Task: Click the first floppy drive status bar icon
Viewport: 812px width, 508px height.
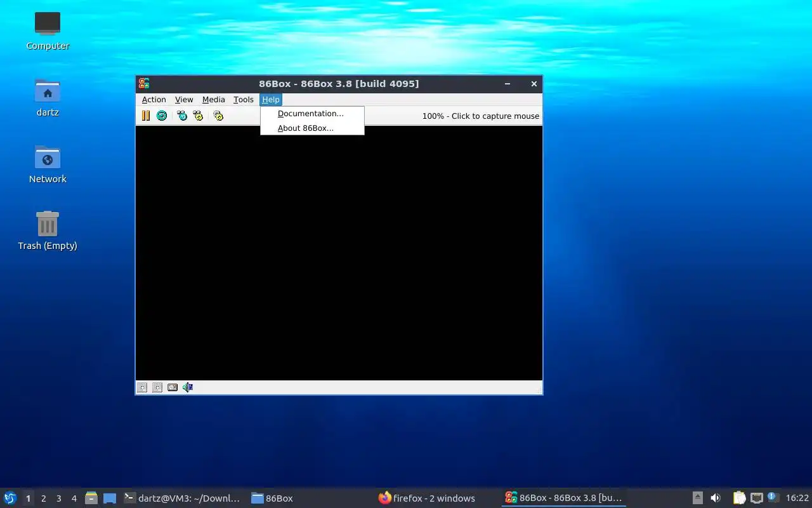Action: [x=142, y=387]
